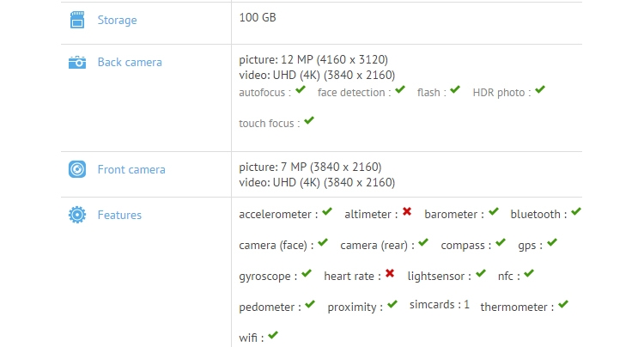Viewport: 644px width, 347px height.
Task: Click the Storage memory card icon
Action: [77, 20]
